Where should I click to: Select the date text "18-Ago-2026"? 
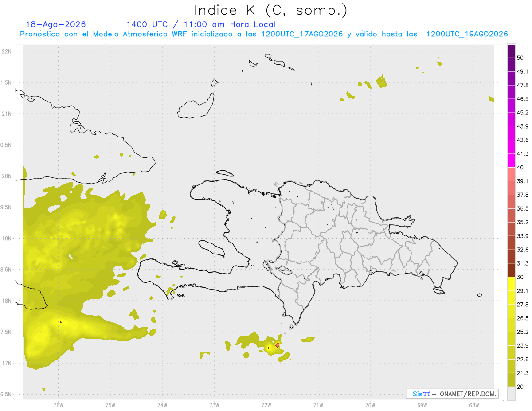coord(56,24)
